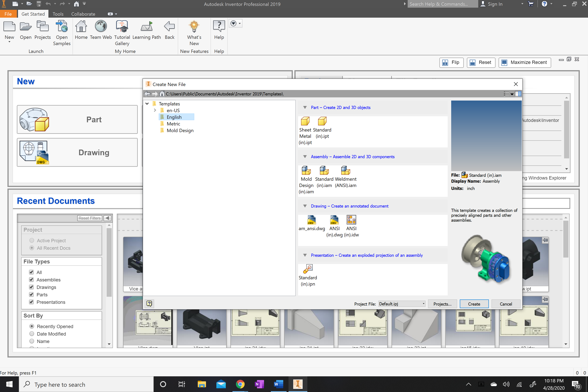Collapse the Templates tree node
Screen dimensions: 588x392
pyautogui.click(x=147, y=103)
